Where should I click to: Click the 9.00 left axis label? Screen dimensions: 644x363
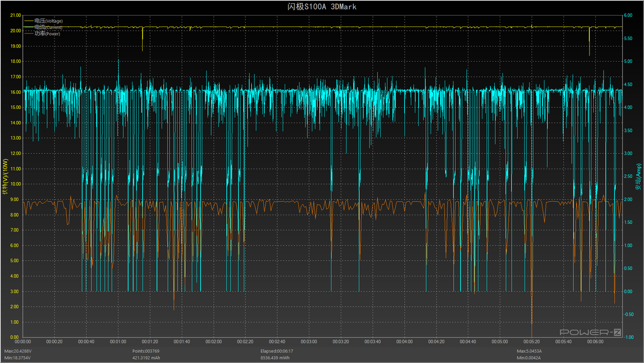(x=14, y=200)
